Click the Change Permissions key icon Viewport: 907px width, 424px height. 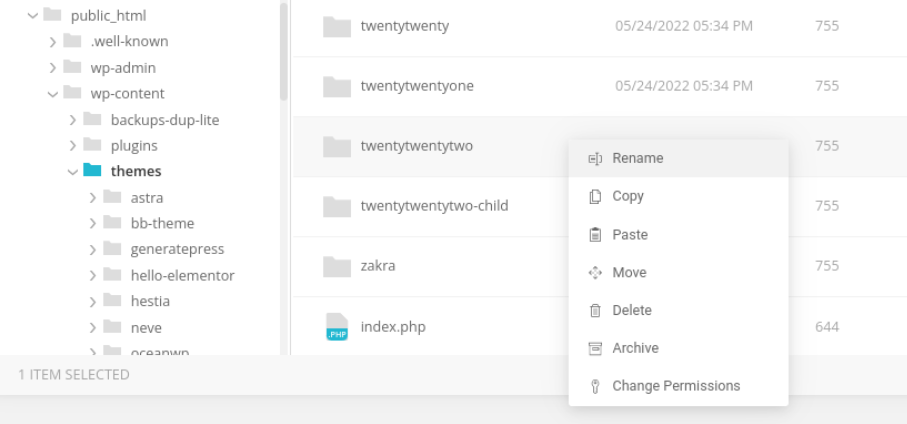tap(595, 386)
